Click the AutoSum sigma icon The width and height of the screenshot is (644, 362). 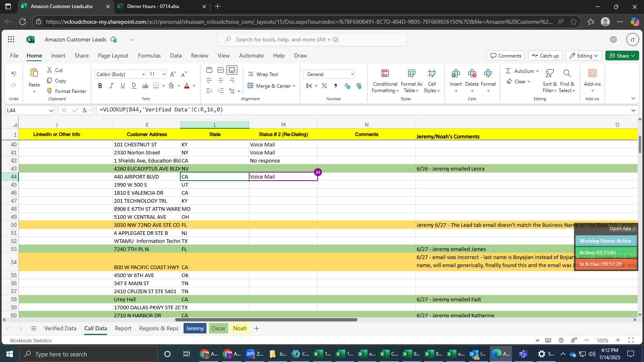point(508,71)
